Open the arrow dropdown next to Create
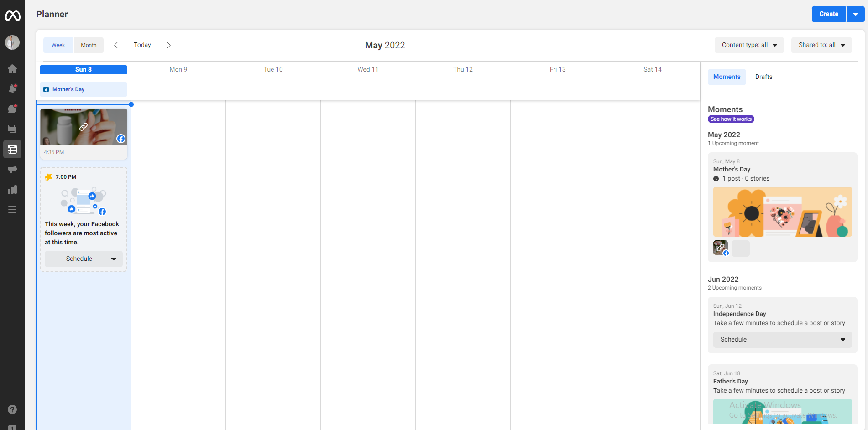868x430 pixels. point(856,14)
